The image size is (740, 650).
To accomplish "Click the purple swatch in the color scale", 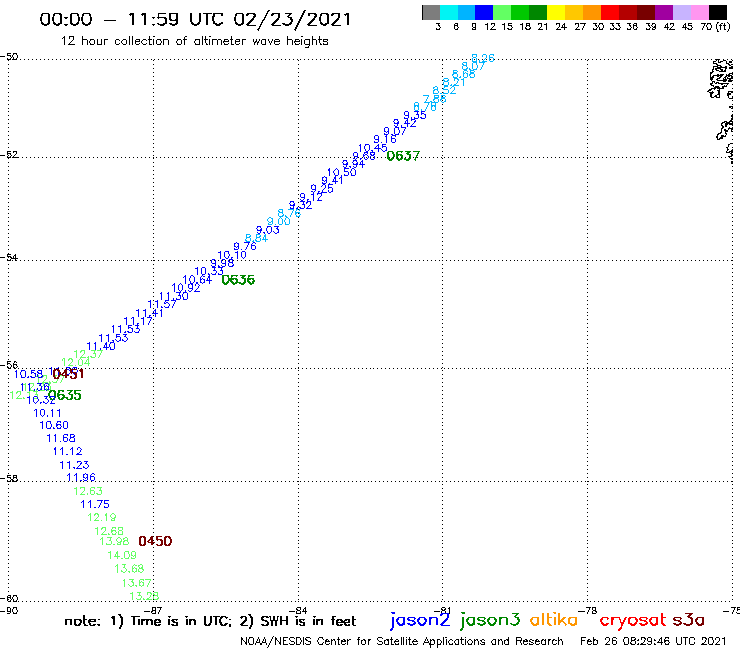I will point(664,12).
